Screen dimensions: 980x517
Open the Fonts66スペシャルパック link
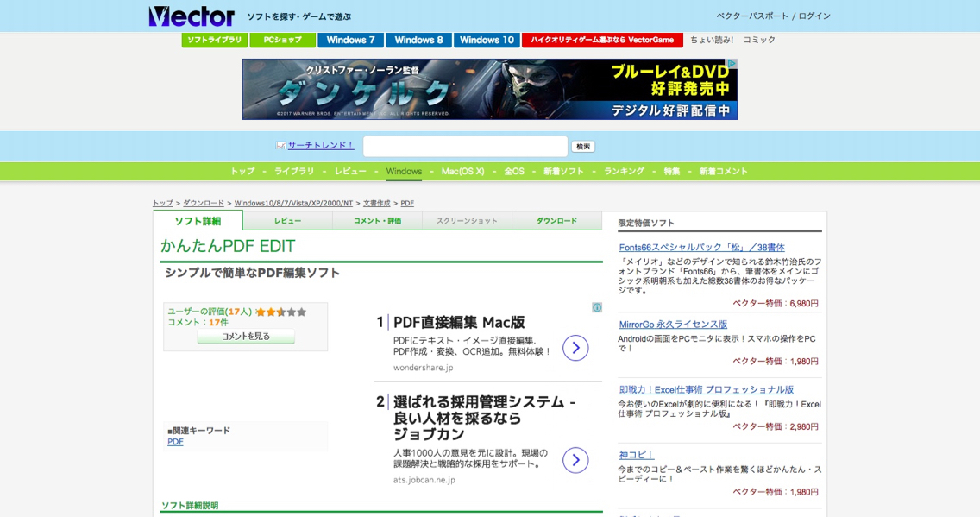pos(701,247)
